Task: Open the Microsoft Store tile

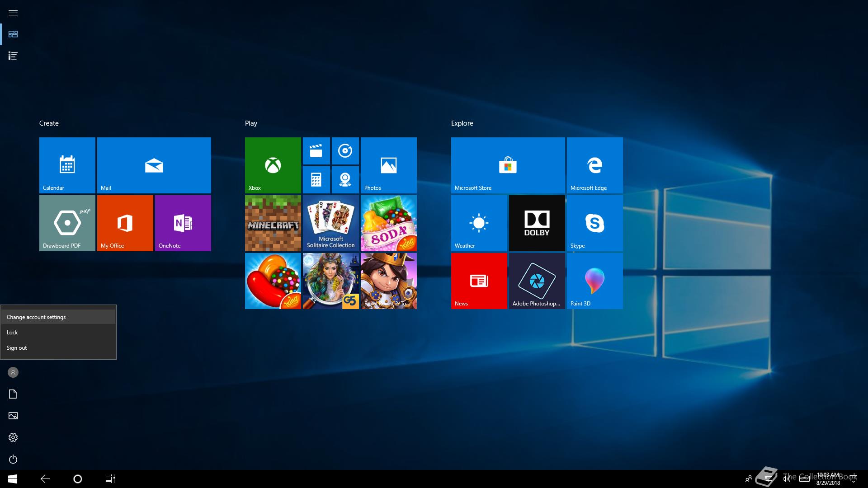Action: (x=508, y=165)
